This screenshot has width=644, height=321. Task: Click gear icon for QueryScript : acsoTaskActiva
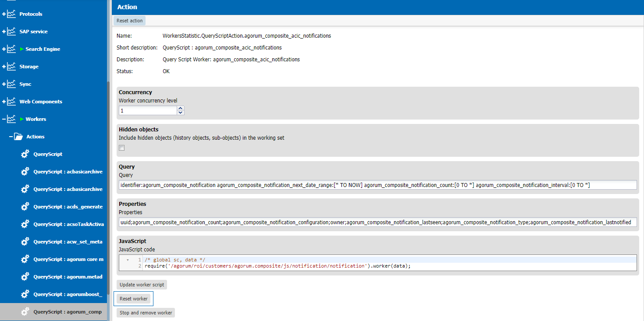point(25,224)
